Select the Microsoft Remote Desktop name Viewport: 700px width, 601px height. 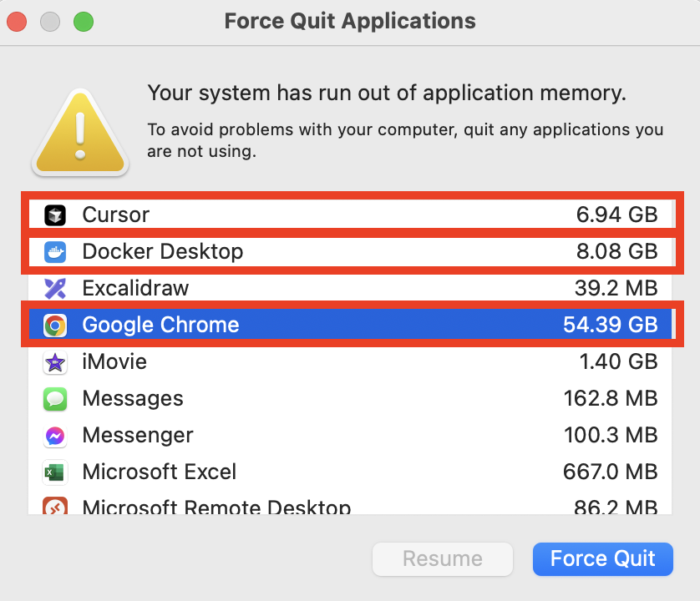[x=217, y=507]
